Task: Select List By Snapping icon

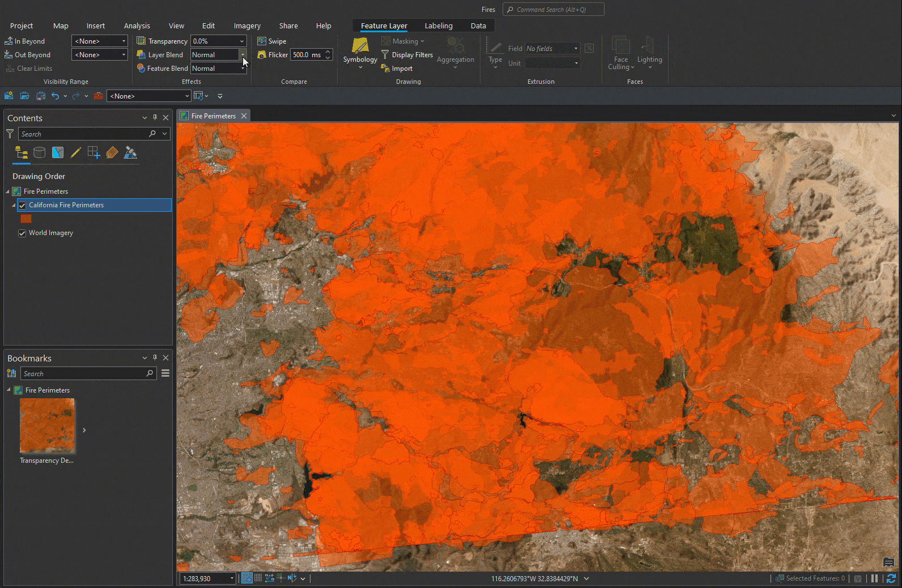Action: pyautogui.click(x=94, y=152)
